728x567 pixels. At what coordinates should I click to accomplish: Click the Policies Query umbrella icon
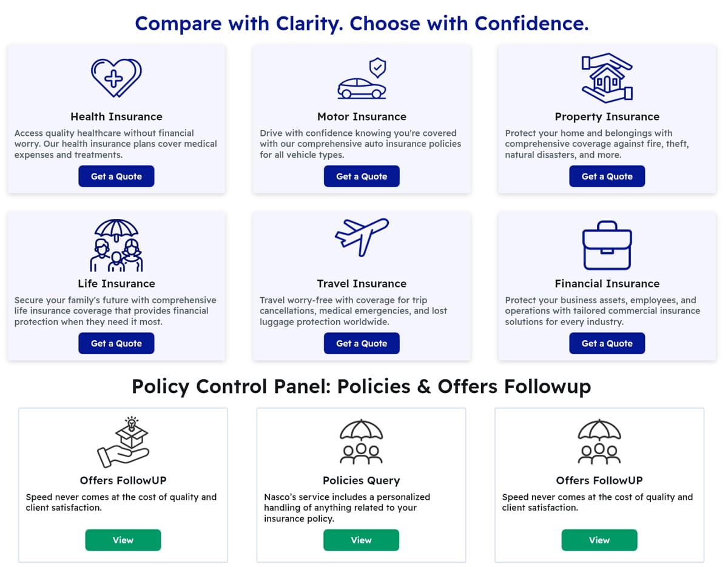click(361, 442)
